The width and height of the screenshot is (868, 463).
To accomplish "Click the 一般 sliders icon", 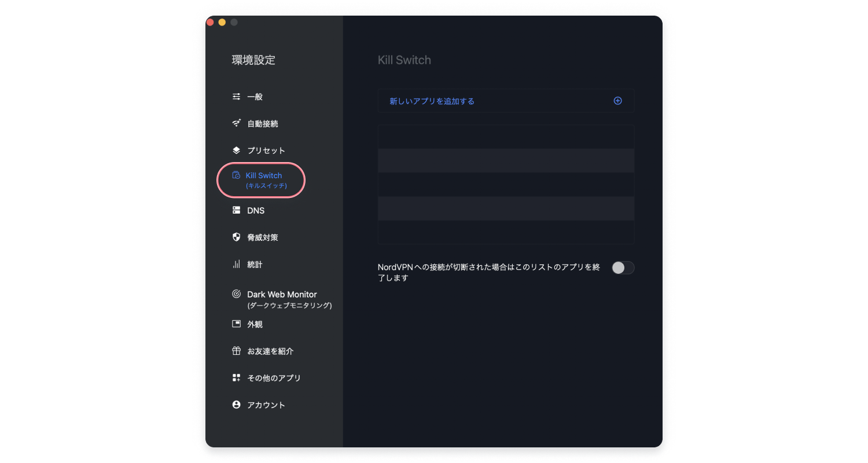I will click(x=236, y=97).
